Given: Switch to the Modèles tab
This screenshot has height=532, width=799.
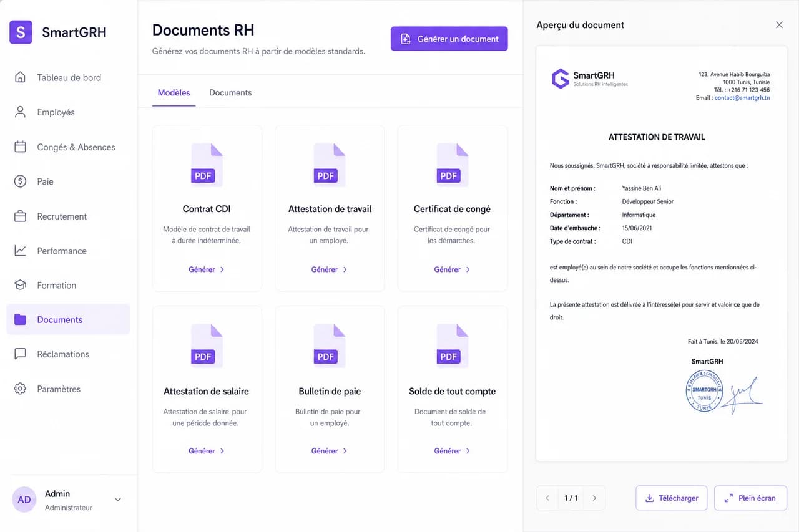Looking at the screenshot, I should pyautogui.click(x=174, y=92).
